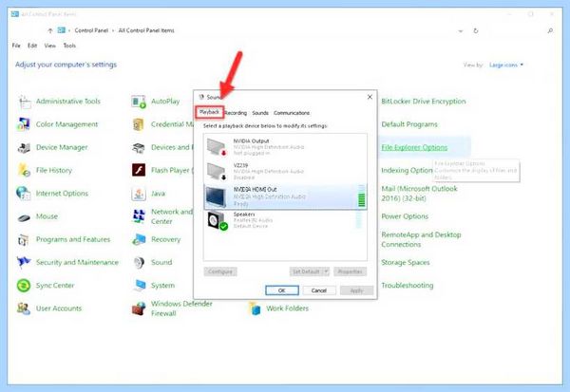Image resolution: width=570 pixels, height=392 pixels.
Task: Open BitLocker Drive Encryption link
Action: [423, 102]
